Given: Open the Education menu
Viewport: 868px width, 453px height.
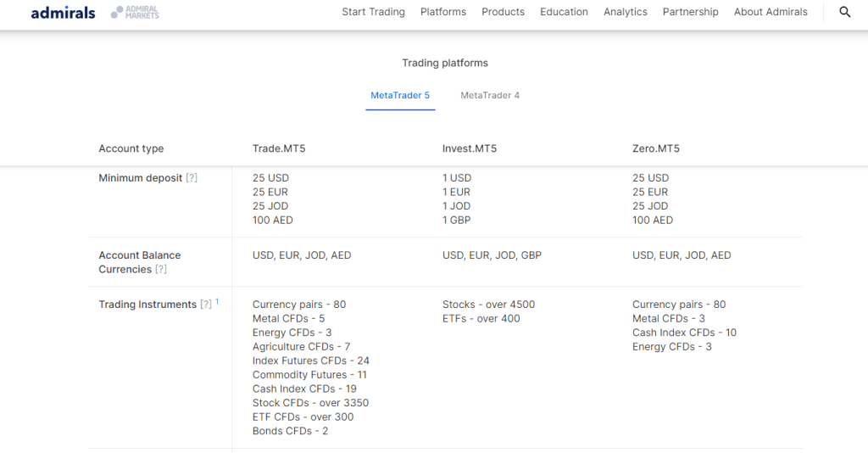Looking at the screenshot, I should tap(564, 12).
